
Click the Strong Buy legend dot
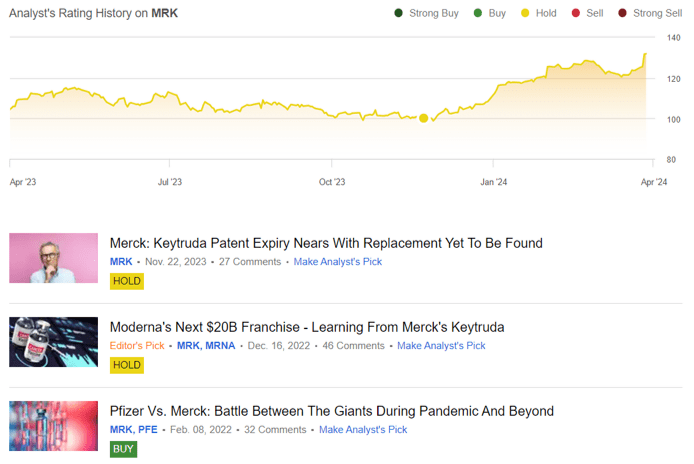pos(398,13)
